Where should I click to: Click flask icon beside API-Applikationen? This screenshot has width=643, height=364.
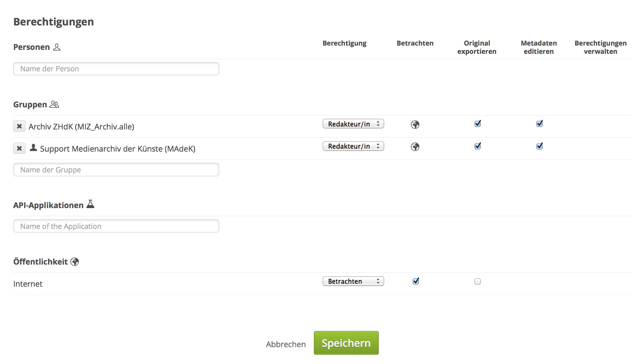point(90,204)
